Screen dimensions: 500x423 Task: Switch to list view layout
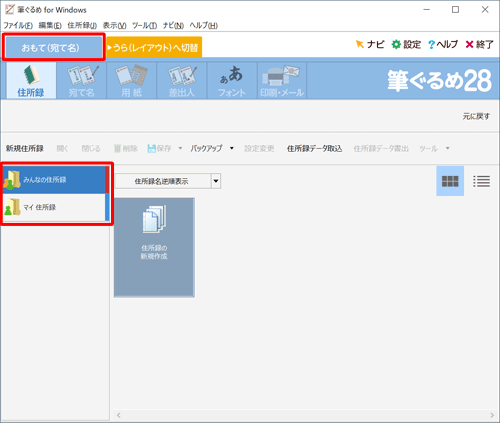pyautogui.click(x=481, y=181)
